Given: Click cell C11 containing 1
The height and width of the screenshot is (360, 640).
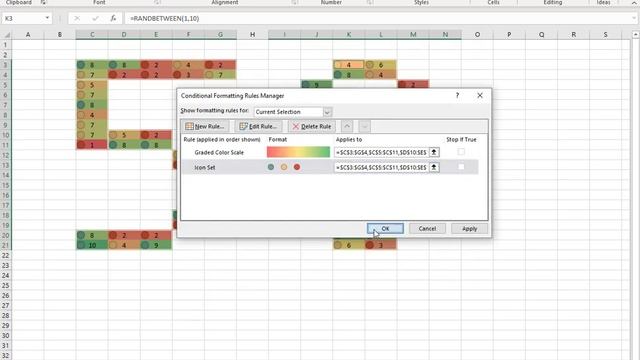Looking at the screenshot, I should coord(92,145).
